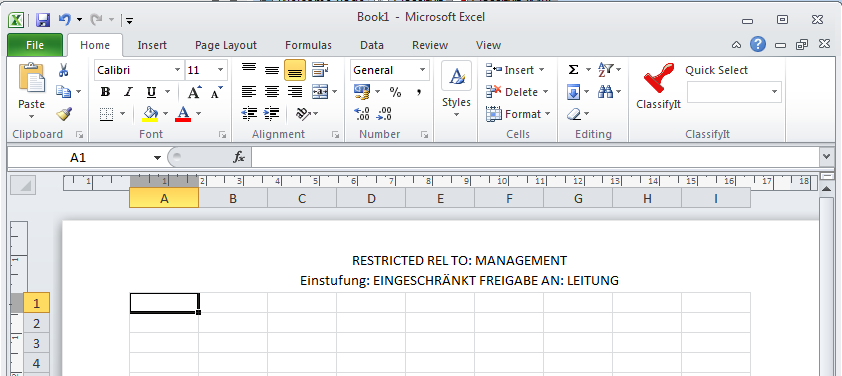Open the Calibri font name dropdown
842x376 pixels.
click(178, 70)
